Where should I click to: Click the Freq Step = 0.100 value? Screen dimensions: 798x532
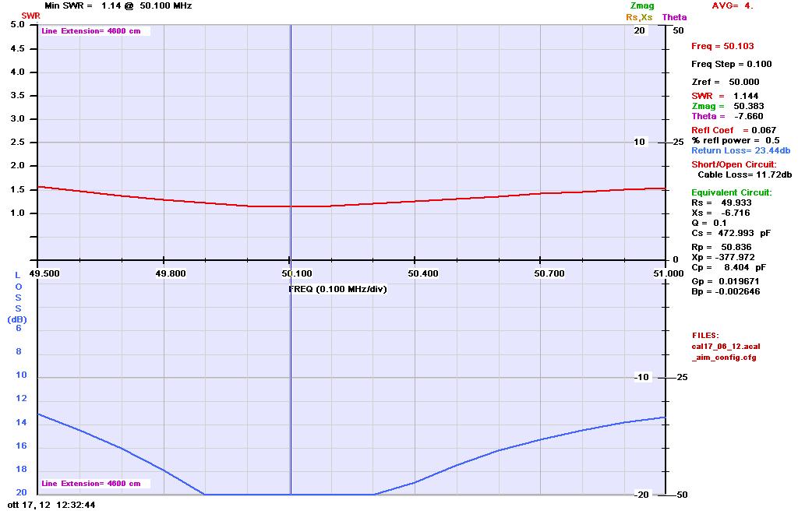pos(731,64)
